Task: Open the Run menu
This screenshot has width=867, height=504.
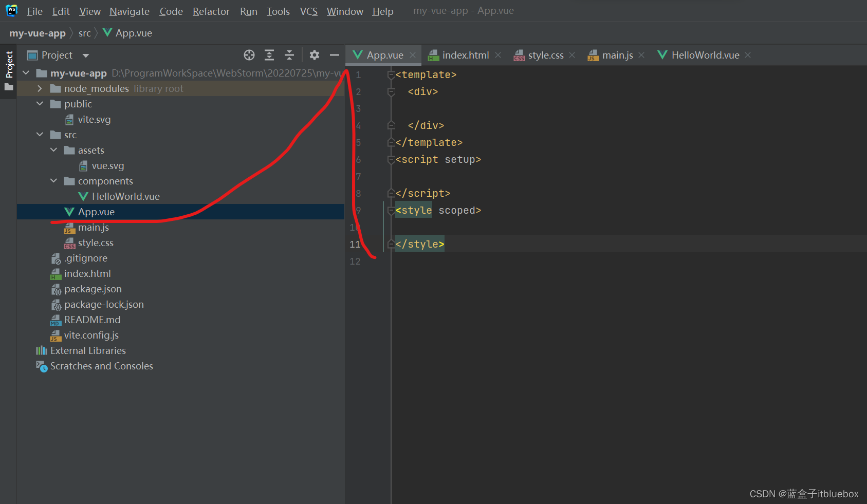Action: (249, 11)
